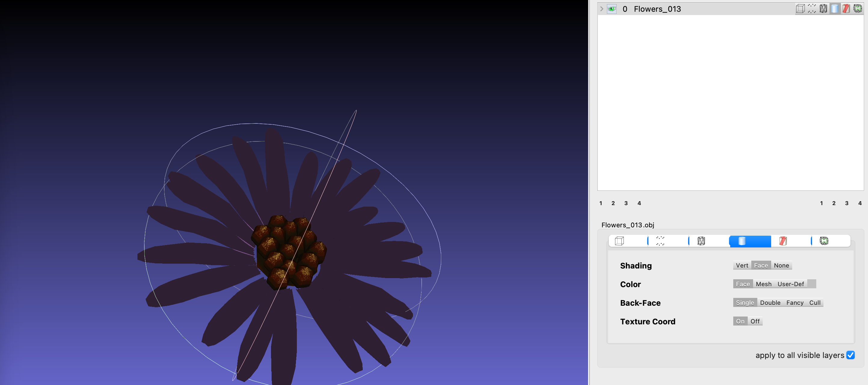868x385 pixels.
Task: Uncheck 'apply to all visible layers'
Action: click(x=851, y=355)
